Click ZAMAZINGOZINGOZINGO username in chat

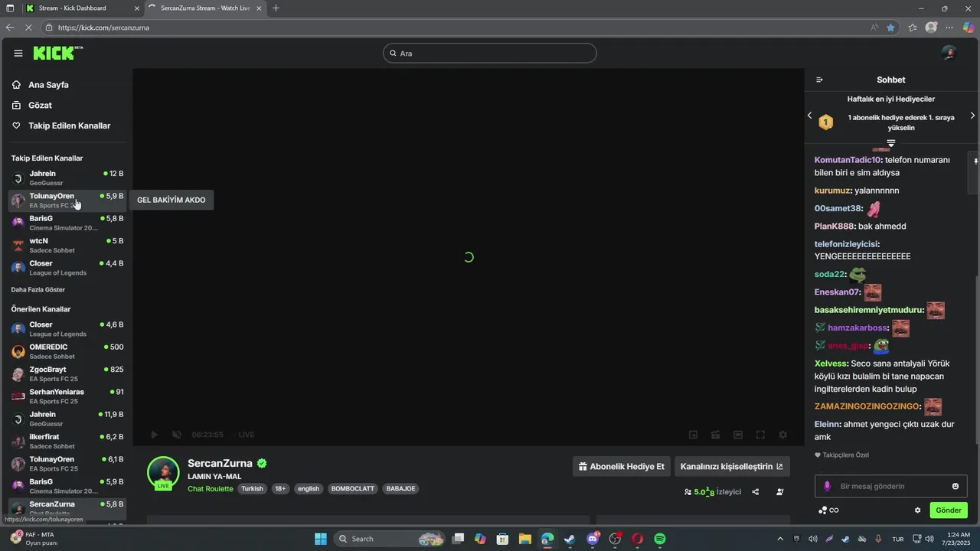[x=867, y=406]
